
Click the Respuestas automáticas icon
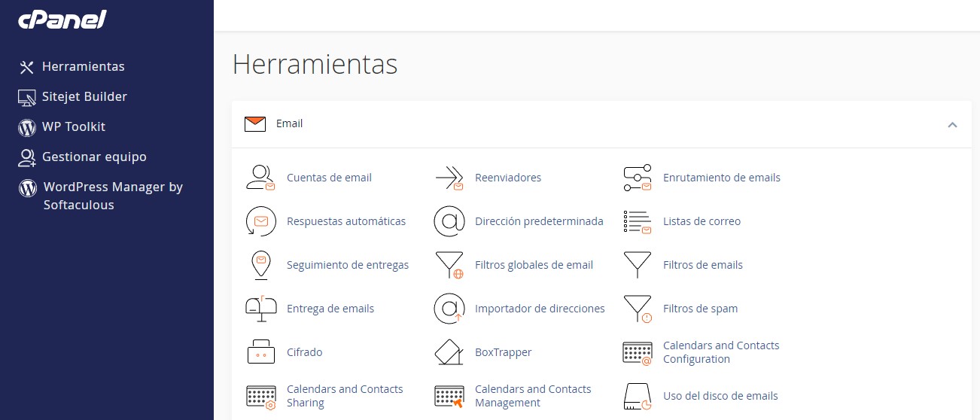261,221
